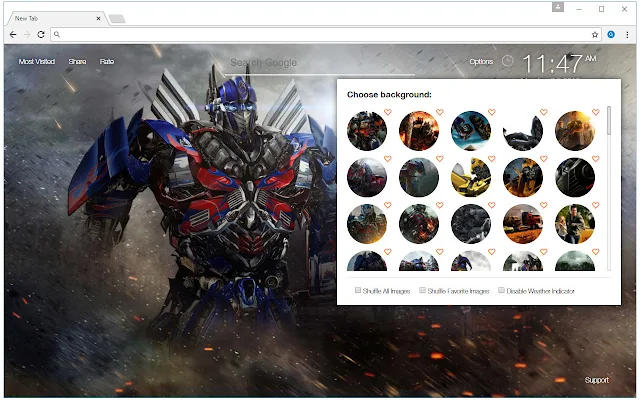The width and height of the screenshot is (640, 400).
Task: Toggle Disable Weather Indicator checkbox
Action: pos(501,291)
